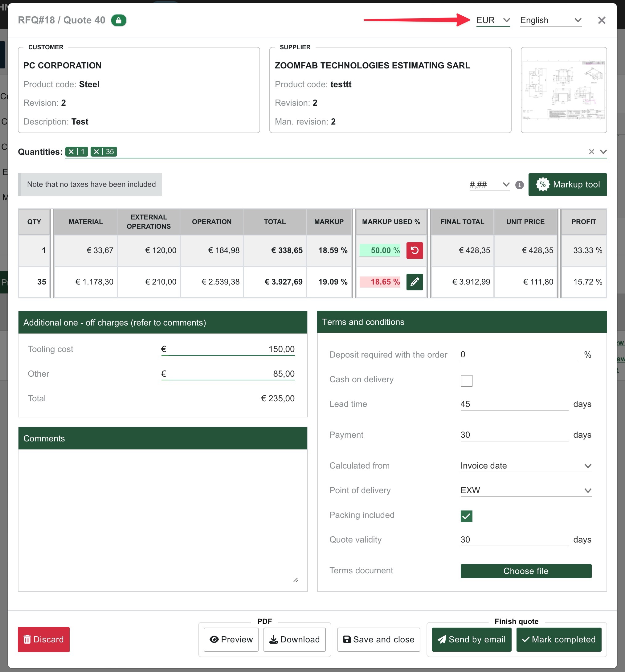The height and width of the screenshot is (672, 625).
Task: Click the info icon next to number format
Action: (519, 185)
